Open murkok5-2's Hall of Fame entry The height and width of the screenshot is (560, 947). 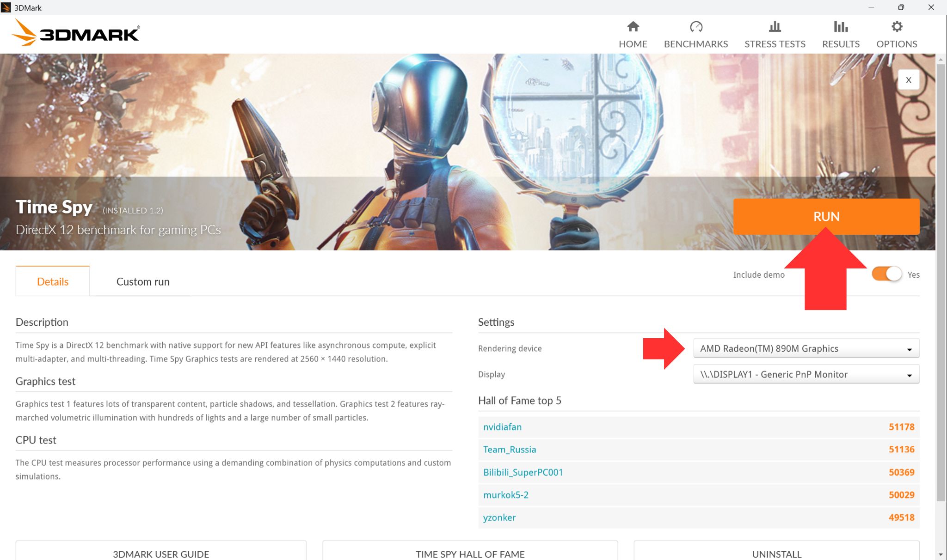(506, 495)
